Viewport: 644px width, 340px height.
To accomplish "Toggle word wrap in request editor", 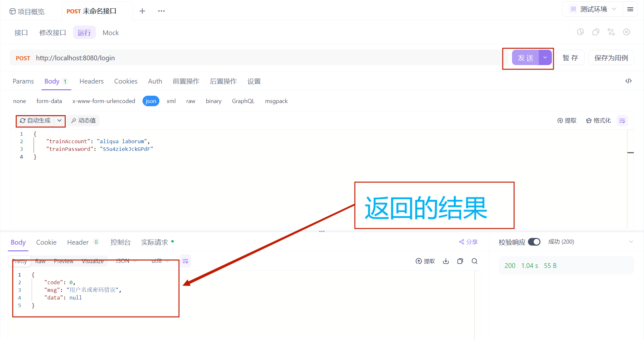I will coord(622,121).
